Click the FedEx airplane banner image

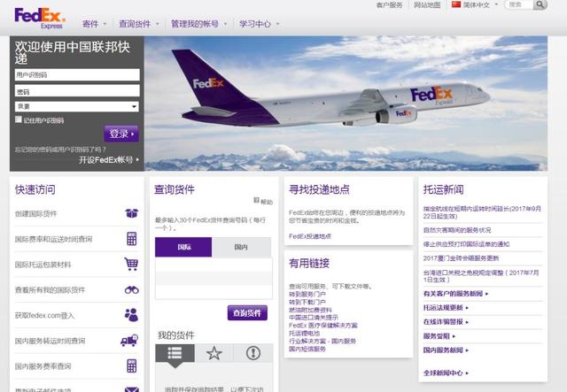(x=346, y=104)
